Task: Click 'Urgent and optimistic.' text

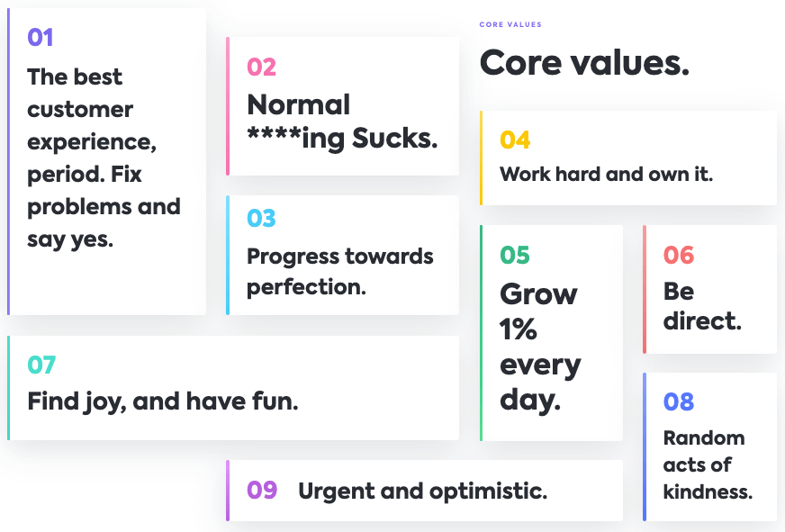Action: point(422,491)
